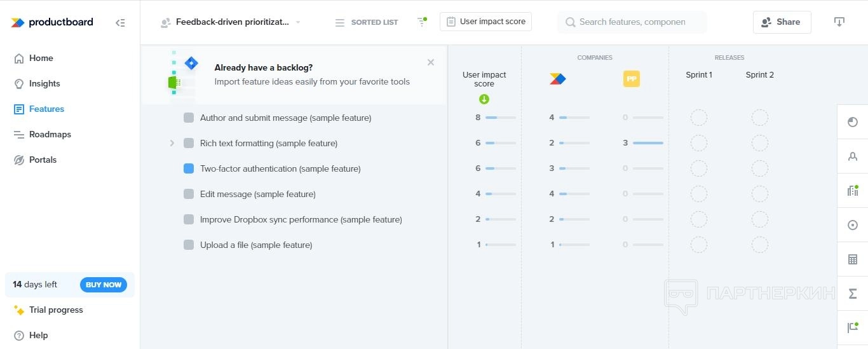
Task: Click the Share button
Action: click(782, 22)
